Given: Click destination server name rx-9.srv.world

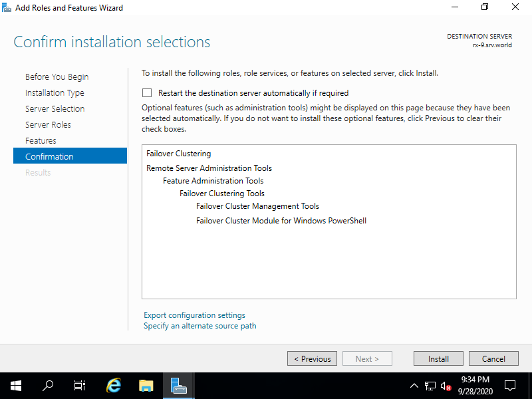Looking at the screenshot, I should coord(492,45).
